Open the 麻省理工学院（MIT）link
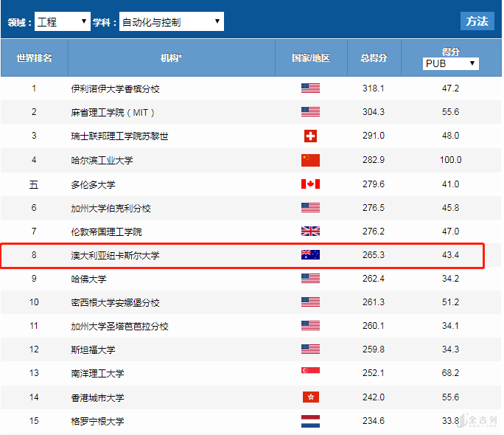The image size is (504, 435). 113,112
